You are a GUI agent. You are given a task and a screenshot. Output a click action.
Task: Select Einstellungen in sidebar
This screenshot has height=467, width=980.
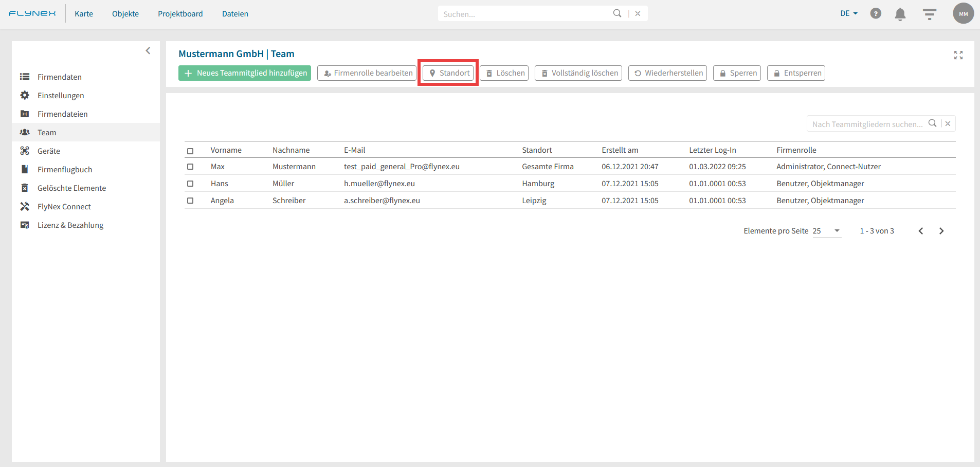(86, 95)
